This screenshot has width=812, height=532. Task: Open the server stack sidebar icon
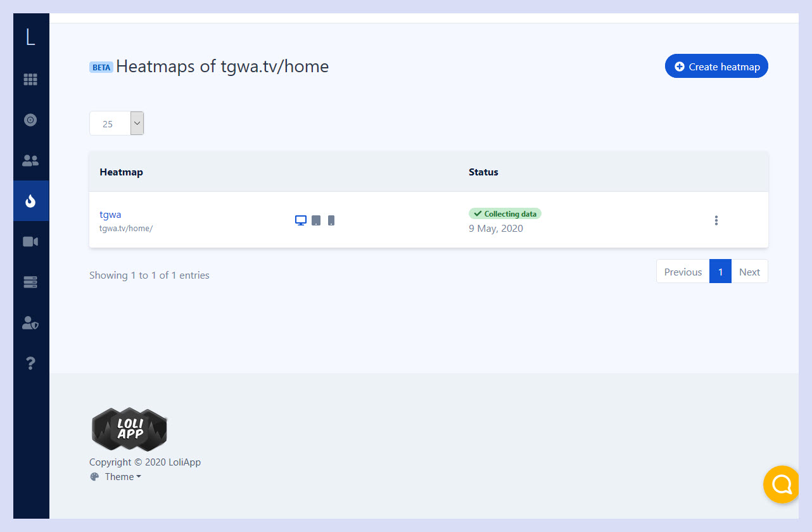click(x=30, y=282)
